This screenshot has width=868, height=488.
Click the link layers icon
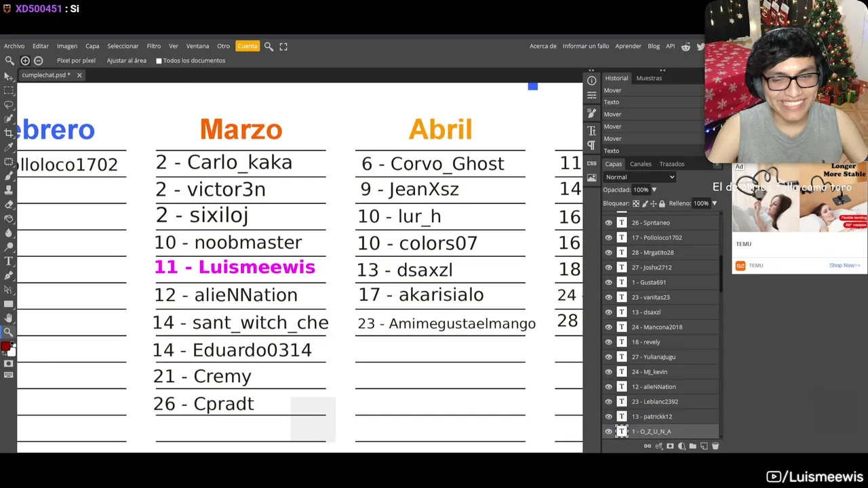click(648, 446)
